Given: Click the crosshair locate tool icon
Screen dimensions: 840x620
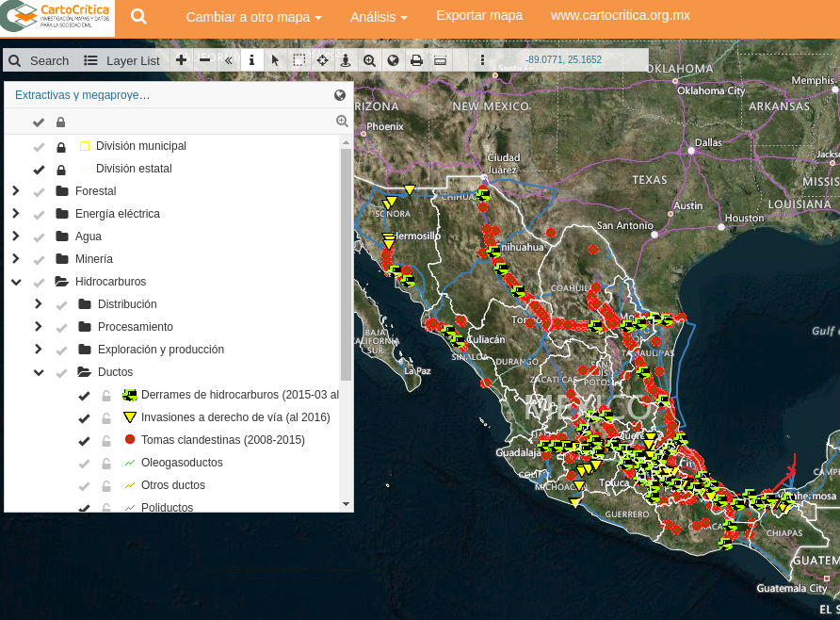Looking at the screenshot, I should pos(322,60).
